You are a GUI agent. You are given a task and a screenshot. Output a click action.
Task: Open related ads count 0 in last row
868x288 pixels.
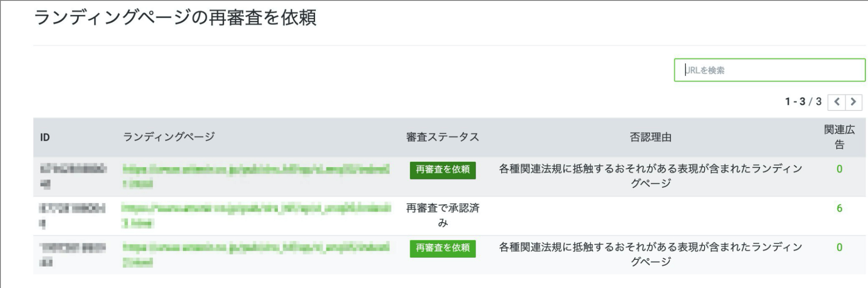839,248
